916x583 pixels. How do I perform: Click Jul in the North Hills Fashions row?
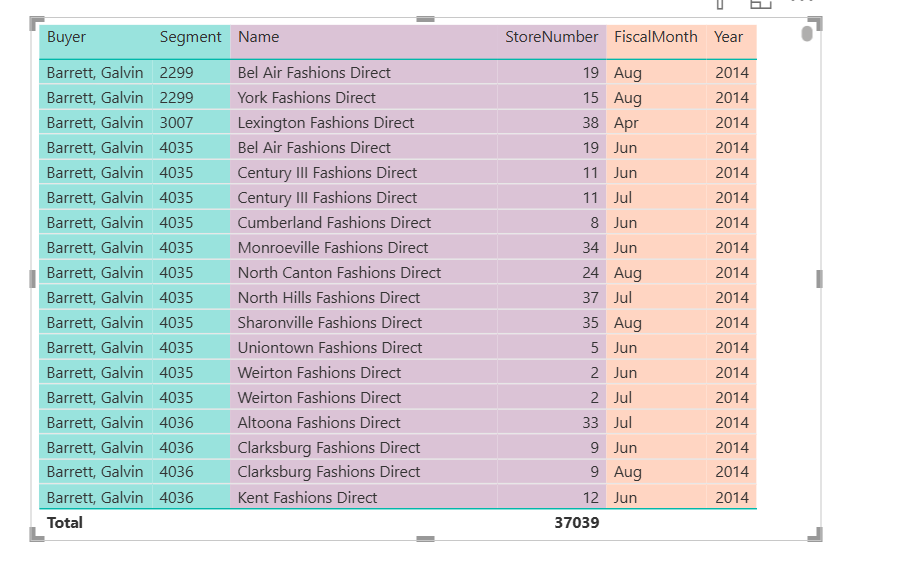(x=623, y=298)
